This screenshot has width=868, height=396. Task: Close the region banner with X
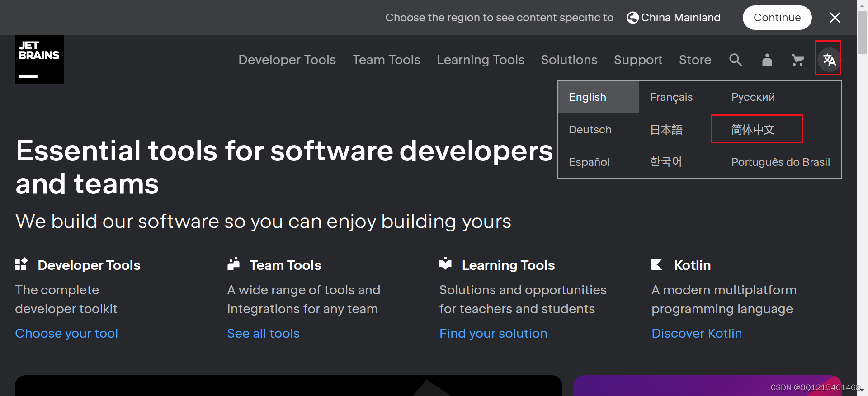[835, 18]
